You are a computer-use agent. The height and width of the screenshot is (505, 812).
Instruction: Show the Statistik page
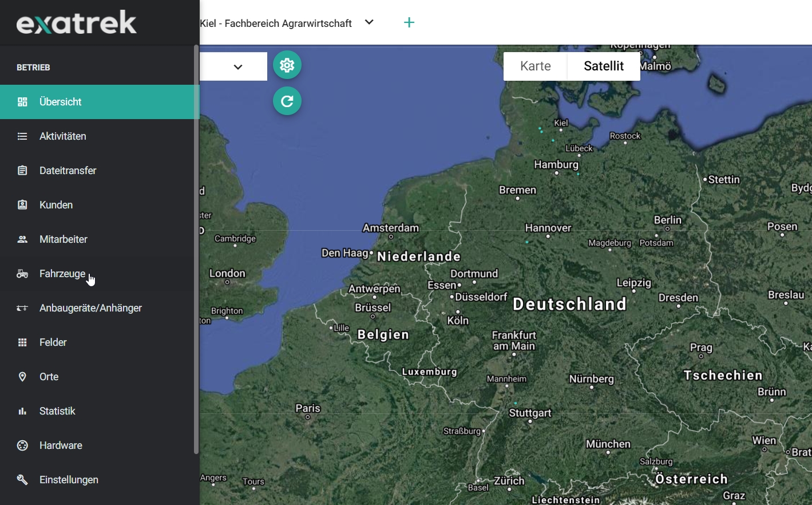pyautogui.click(x=97, y=411)
